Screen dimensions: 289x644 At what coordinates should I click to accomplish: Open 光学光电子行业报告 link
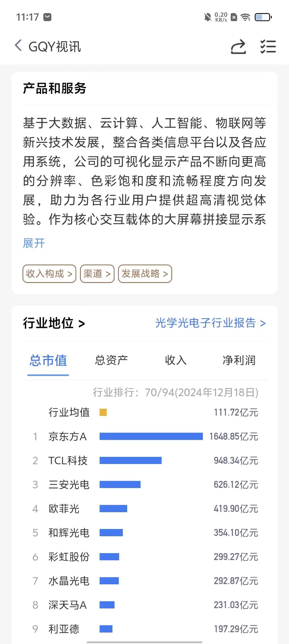point(210,323)
